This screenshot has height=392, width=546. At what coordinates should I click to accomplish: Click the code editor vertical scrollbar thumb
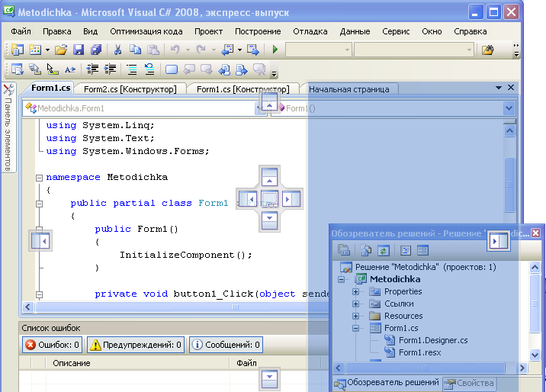coord(510,185)
